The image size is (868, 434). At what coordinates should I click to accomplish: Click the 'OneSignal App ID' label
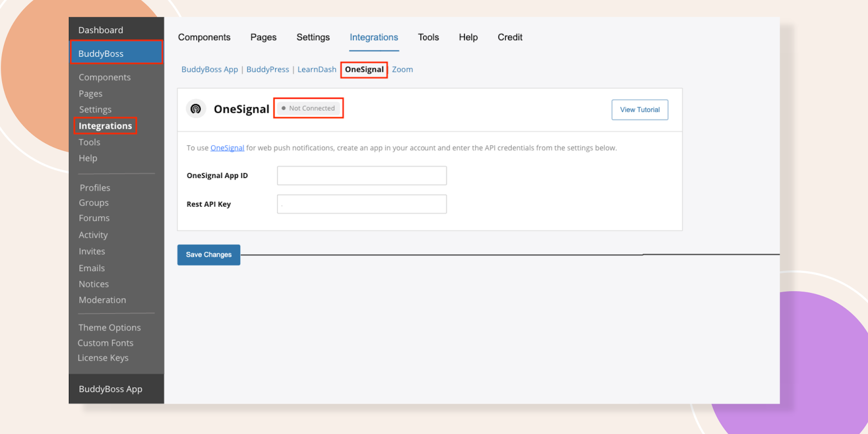(217, 175)
